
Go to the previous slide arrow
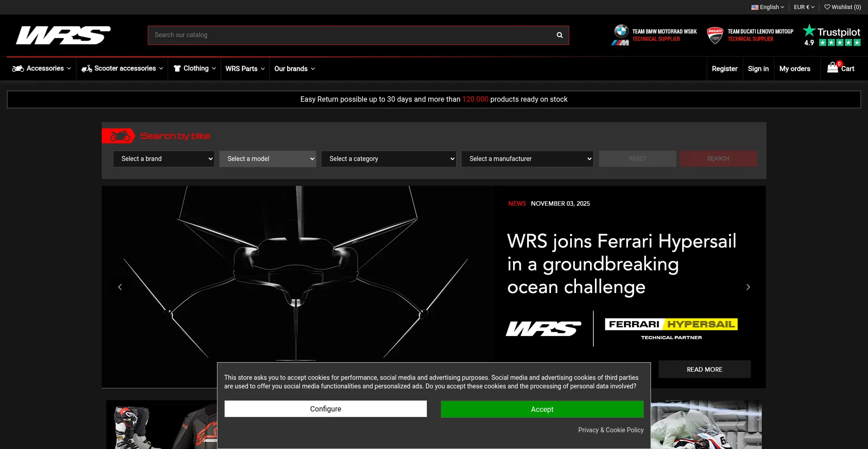click(x=120, y=287)
